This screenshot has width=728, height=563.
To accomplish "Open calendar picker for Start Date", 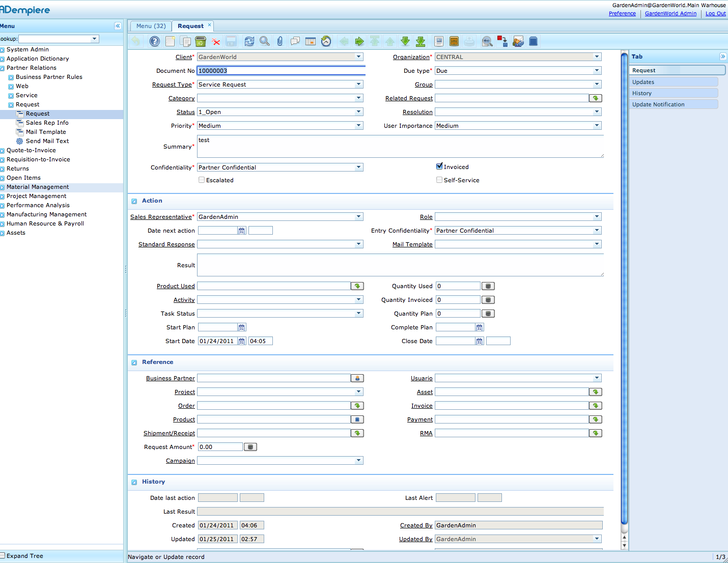I will [242, 341].
